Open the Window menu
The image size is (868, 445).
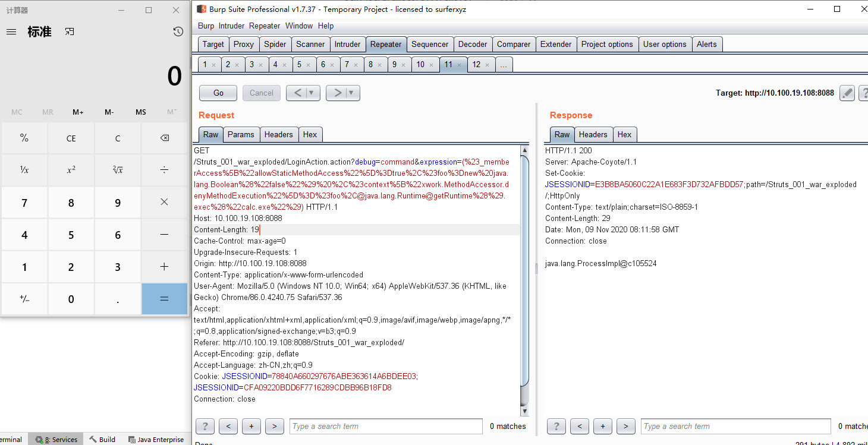click(x=299, y=26)
